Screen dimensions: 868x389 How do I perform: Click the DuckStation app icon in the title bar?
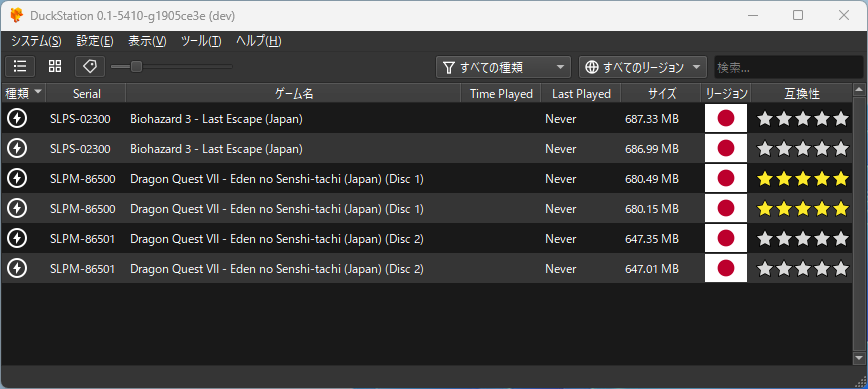[17, 15]
